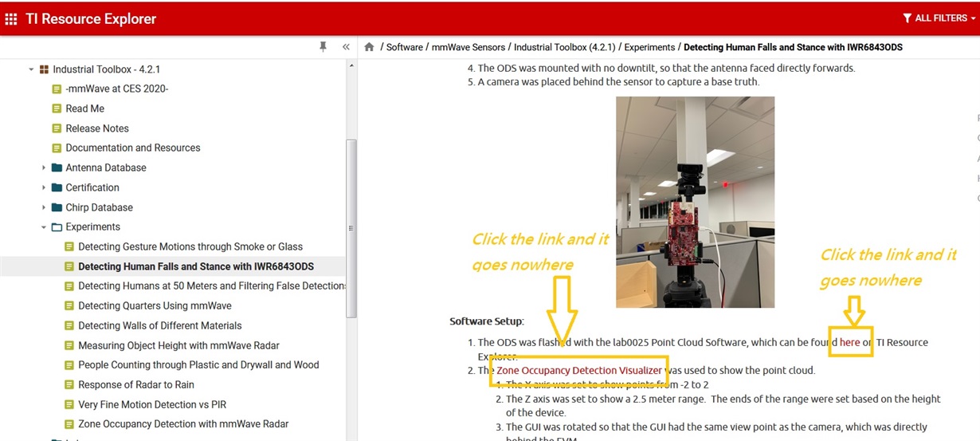Open Detecting Walls of Different Materials

click(160, 325)
